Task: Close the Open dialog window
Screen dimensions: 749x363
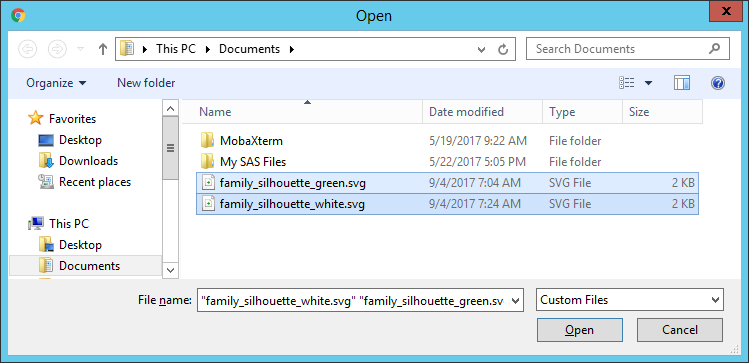Action: point(726,11)
